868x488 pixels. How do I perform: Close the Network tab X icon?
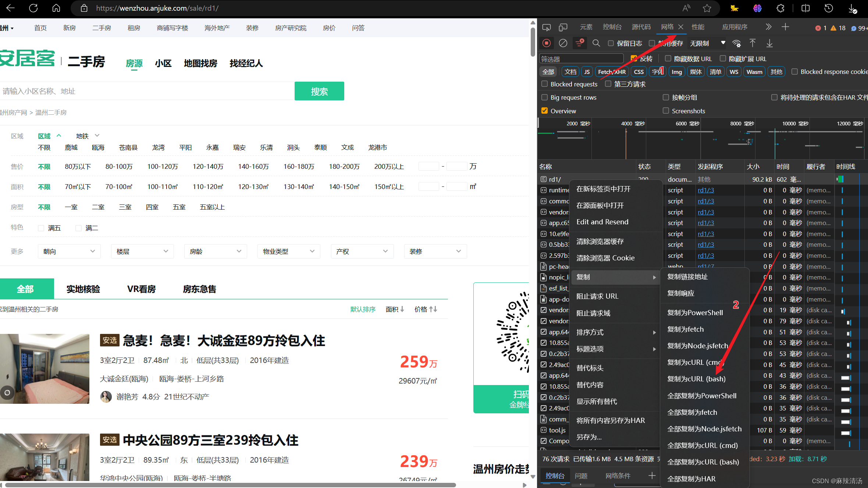pos(681,27)
